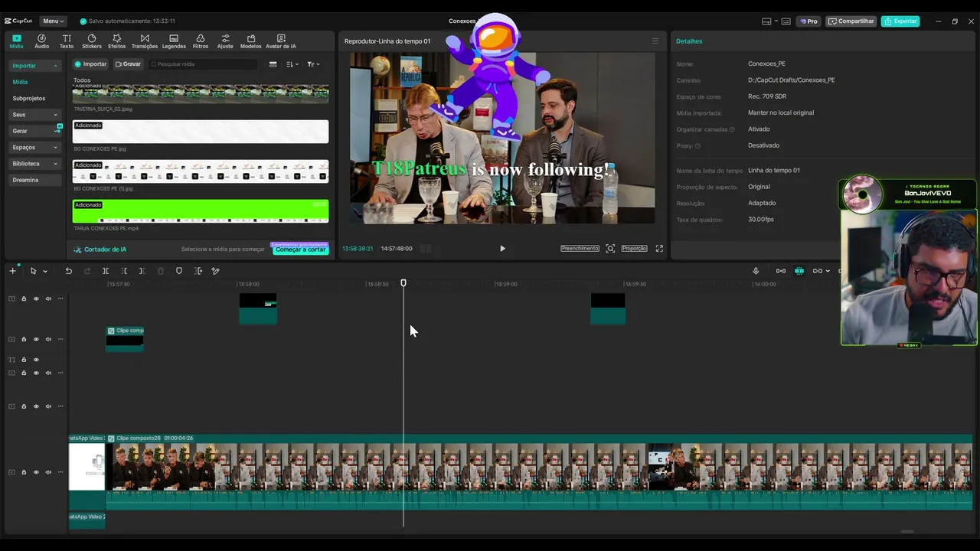Screen dimensions: 980x551
Task: Mute the top video track
Action: [48, 299]
